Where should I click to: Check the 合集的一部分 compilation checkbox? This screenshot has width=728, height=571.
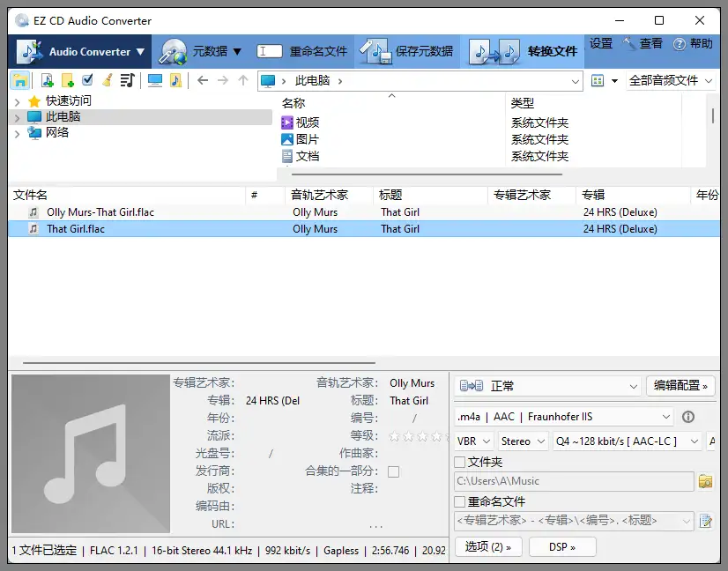tap(393, 471)
